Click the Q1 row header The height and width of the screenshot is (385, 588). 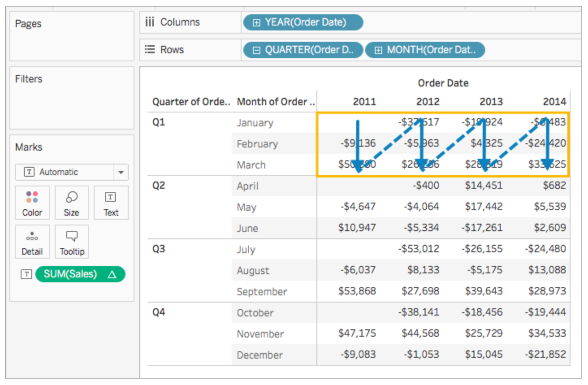point(158,122)
